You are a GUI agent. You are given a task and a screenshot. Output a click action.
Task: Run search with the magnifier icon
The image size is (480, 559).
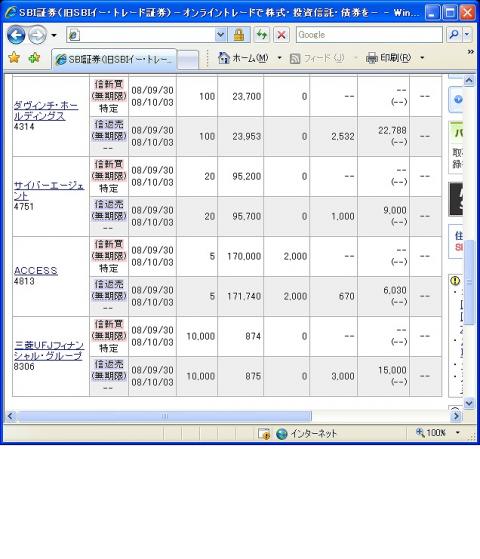454,35
